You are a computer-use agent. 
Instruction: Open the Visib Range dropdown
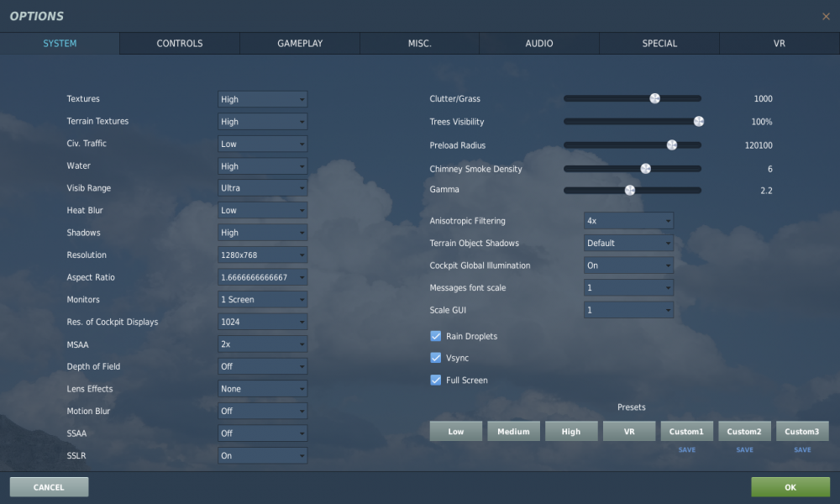[262, 187]
